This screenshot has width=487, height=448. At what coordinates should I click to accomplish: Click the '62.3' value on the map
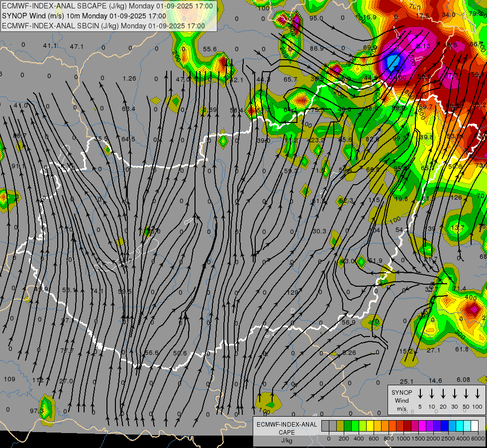point(346,201)
